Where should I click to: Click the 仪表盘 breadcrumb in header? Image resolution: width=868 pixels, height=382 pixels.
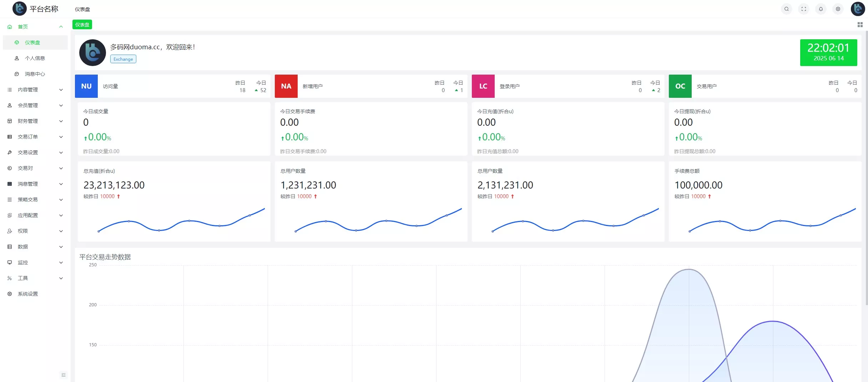pos(82,9)
